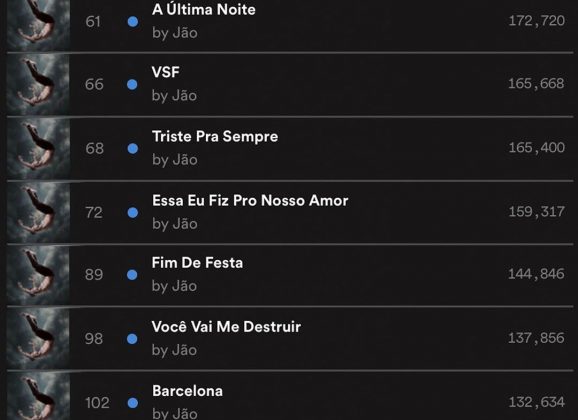The width and height of the screenshot is (578, 420).
Task: Open the track Essa Eu Fiz Pro Nosso Amor
Action: [250, 201]
